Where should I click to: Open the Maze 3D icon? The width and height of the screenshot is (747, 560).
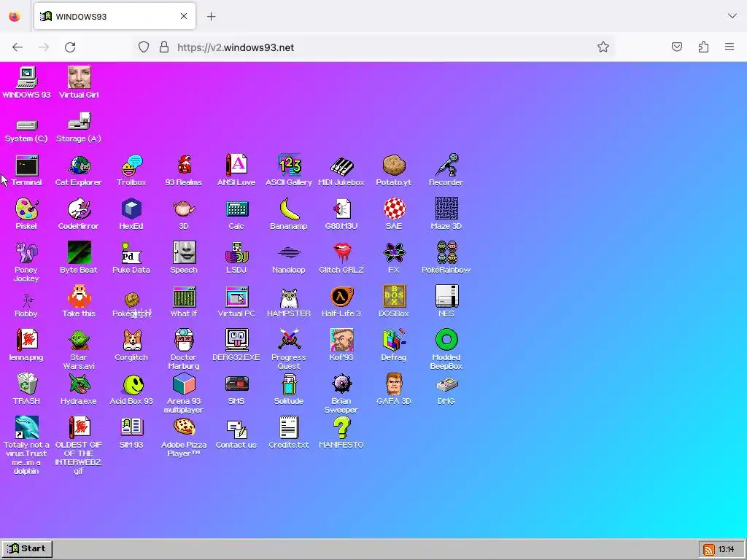[x=446, y=209]
